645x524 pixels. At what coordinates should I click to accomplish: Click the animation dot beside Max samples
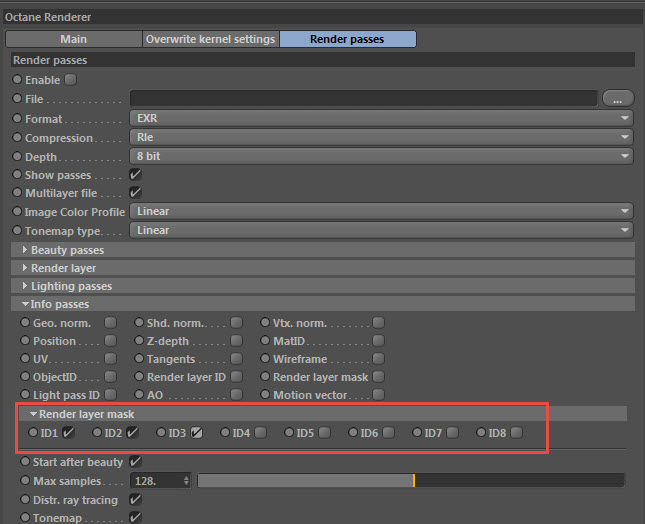25,480
